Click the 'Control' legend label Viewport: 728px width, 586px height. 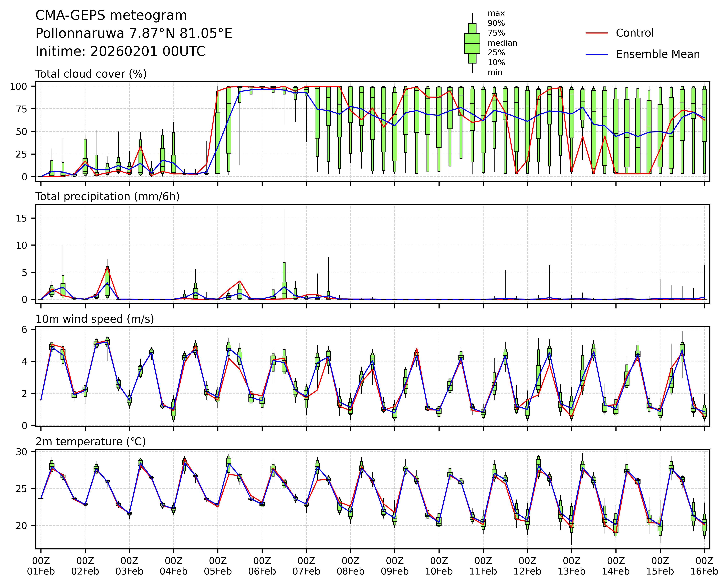point(634,33)
